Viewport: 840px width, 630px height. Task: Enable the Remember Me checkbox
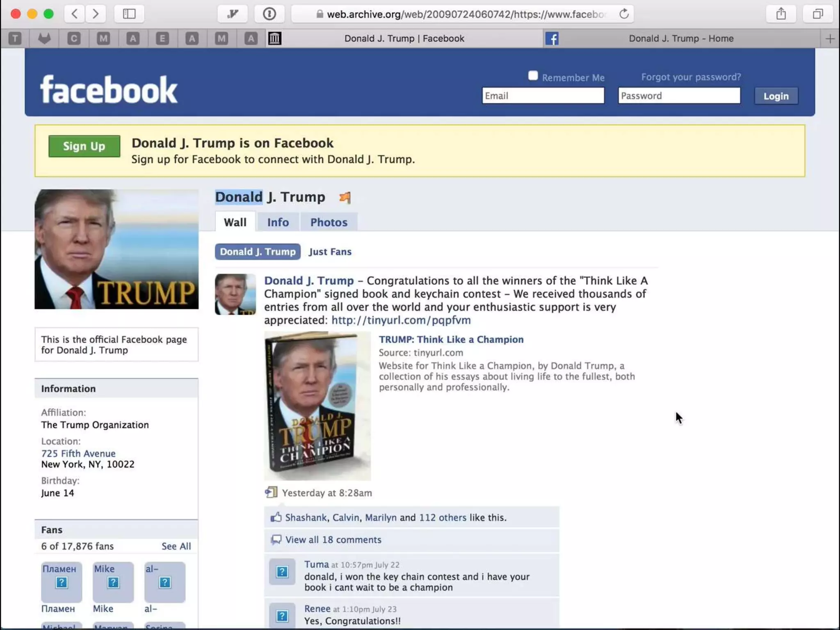[533, 76]
